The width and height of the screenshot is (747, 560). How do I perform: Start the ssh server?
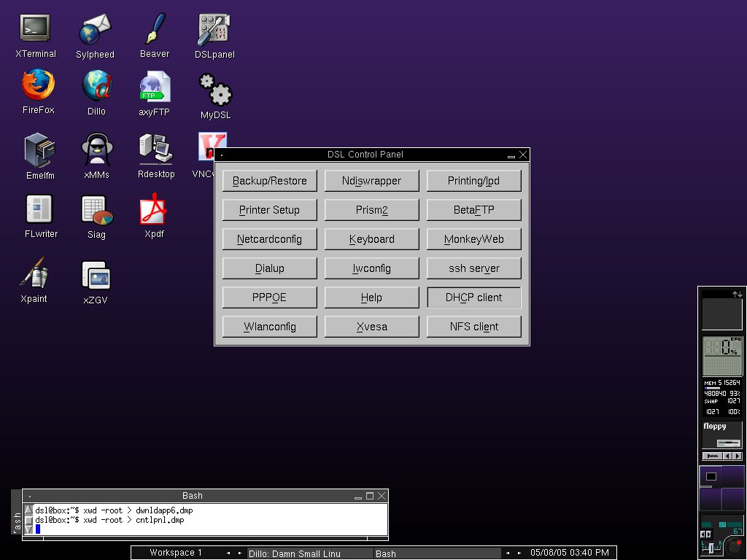point(473,268)
